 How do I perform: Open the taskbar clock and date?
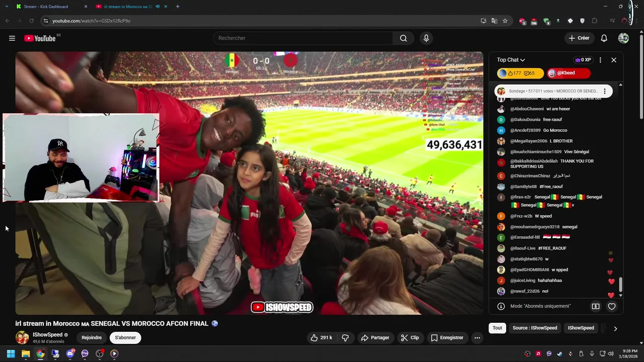[629, 353]
